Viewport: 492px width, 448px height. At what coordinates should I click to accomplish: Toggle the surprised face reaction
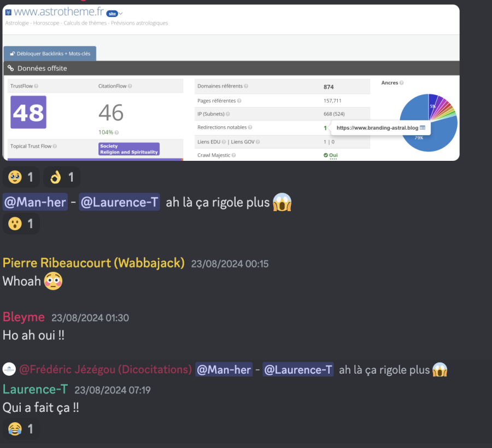pyautogui.click(x=21, y=224)
